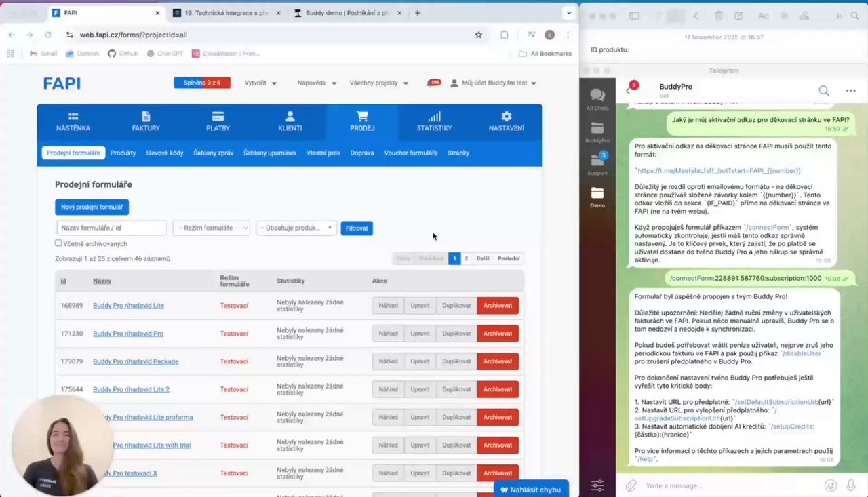The height and width of the screenshot is (497, 868).
Task: Open the /setDefaultSubscriptionUrl command link
Action: pos(775,402)
